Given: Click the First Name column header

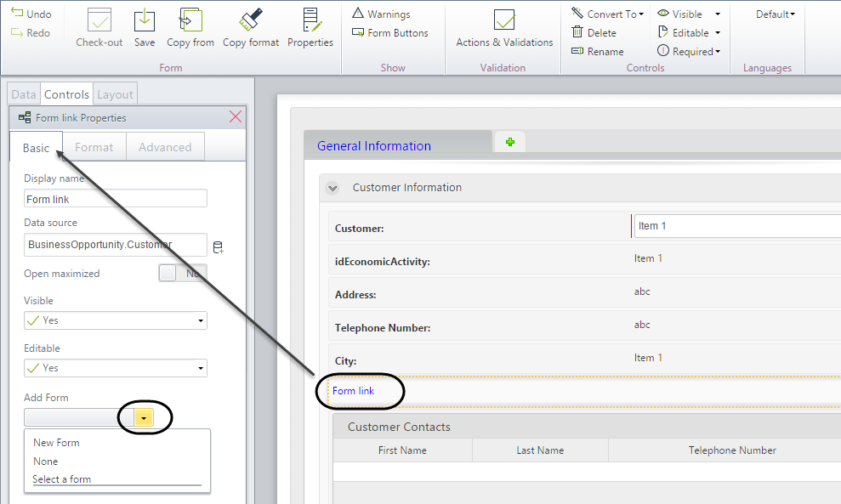Looking at the screenshot, I should 402,450.
